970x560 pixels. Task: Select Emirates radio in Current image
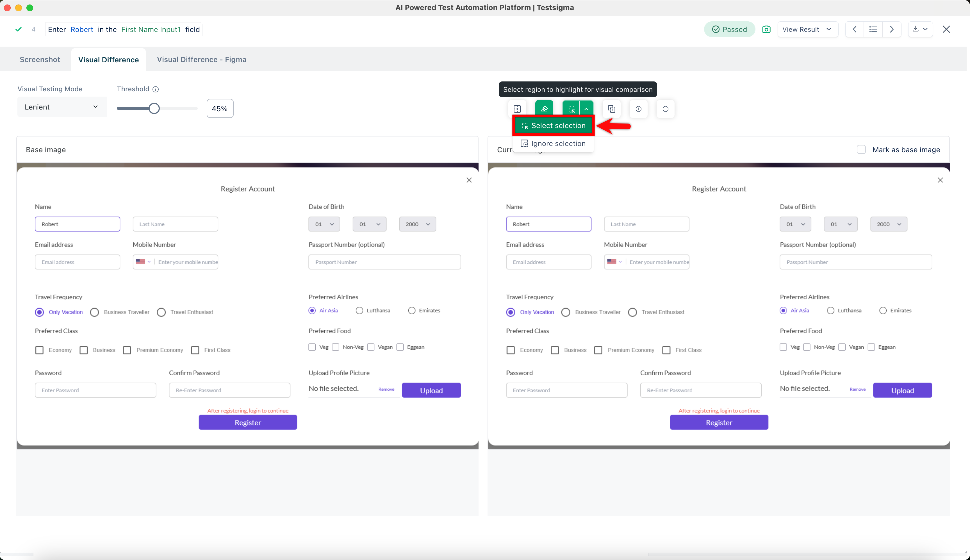pyautogui.click(x=883, y=310)
